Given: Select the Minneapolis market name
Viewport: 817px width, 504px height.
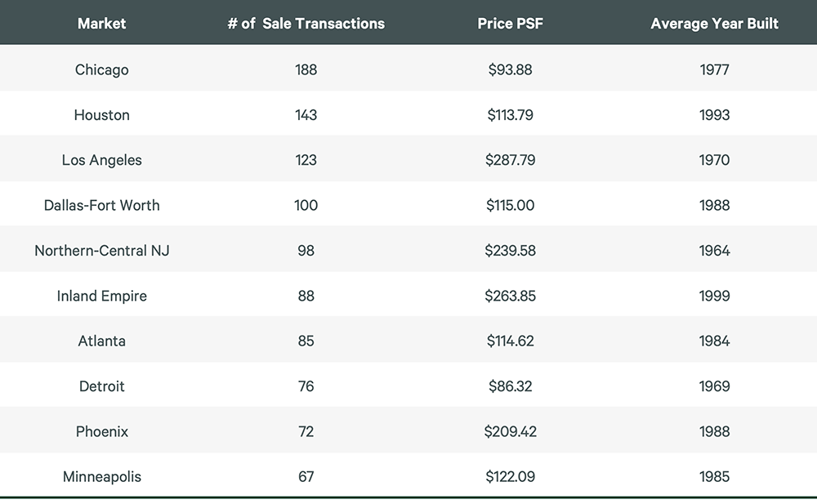Looking at the screenshot, I should tap(101, 477).
